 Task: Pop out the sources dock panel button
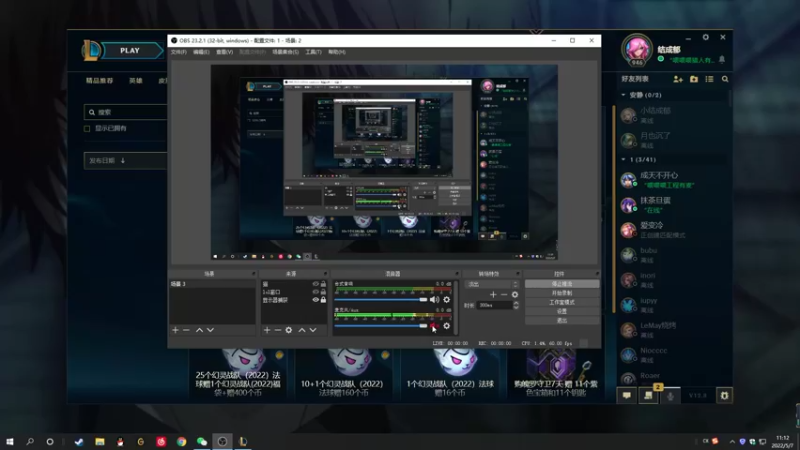325,274
